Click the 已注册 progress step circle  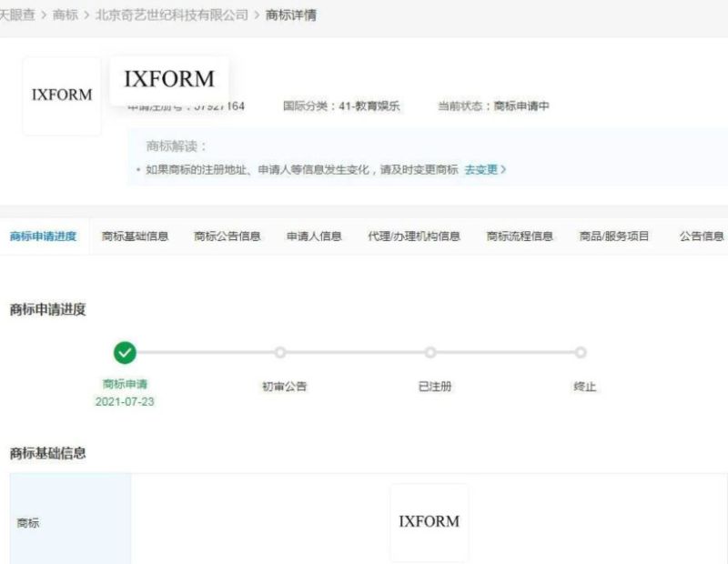(x=430, y=353)
